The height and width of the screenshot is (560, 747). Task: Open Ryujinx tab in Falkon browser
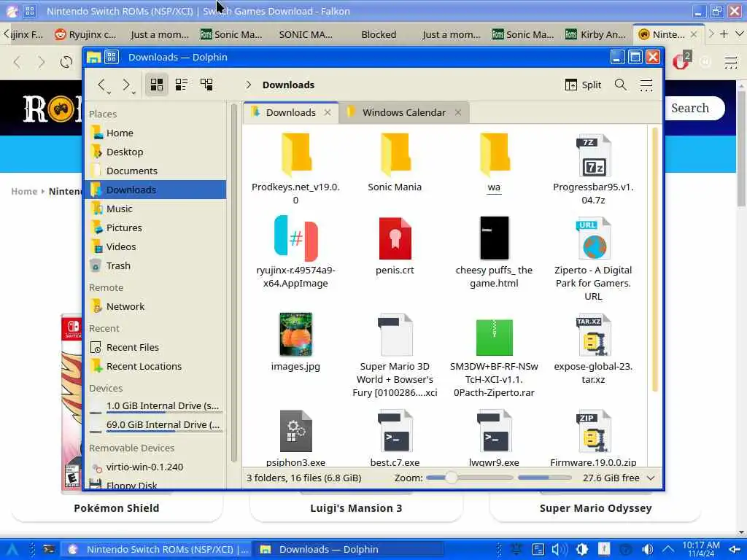click(x=85, y=34)
